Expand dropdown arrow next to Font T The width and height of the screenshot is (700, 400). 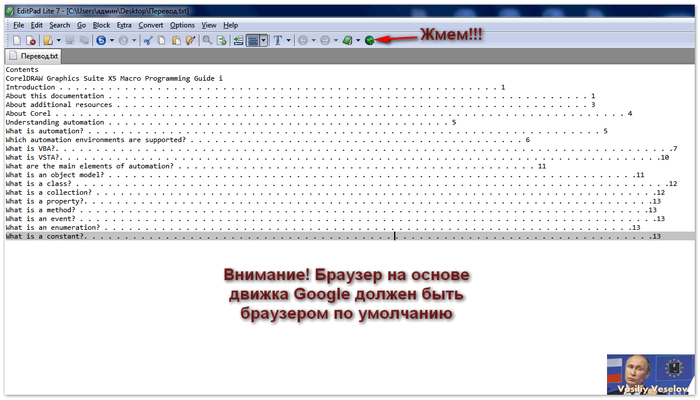tap(288, 41)
